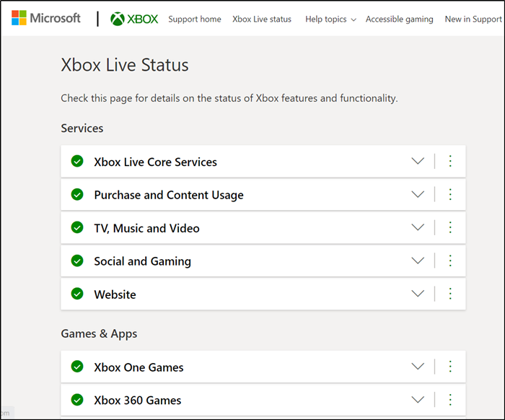505x420 pixels.
Task: Open more options for Social and Gaming
Action: click(x=451, y=261)
